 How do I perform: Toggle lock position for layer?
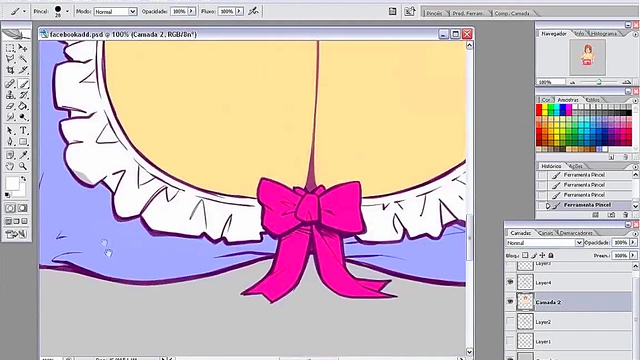(542, 256)
